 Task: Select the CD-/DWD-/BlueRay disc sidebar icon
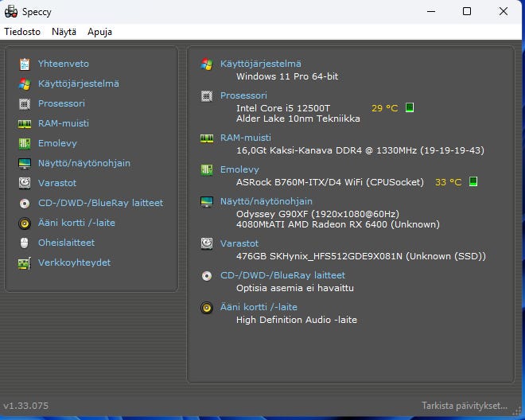[x=25, y=203]
